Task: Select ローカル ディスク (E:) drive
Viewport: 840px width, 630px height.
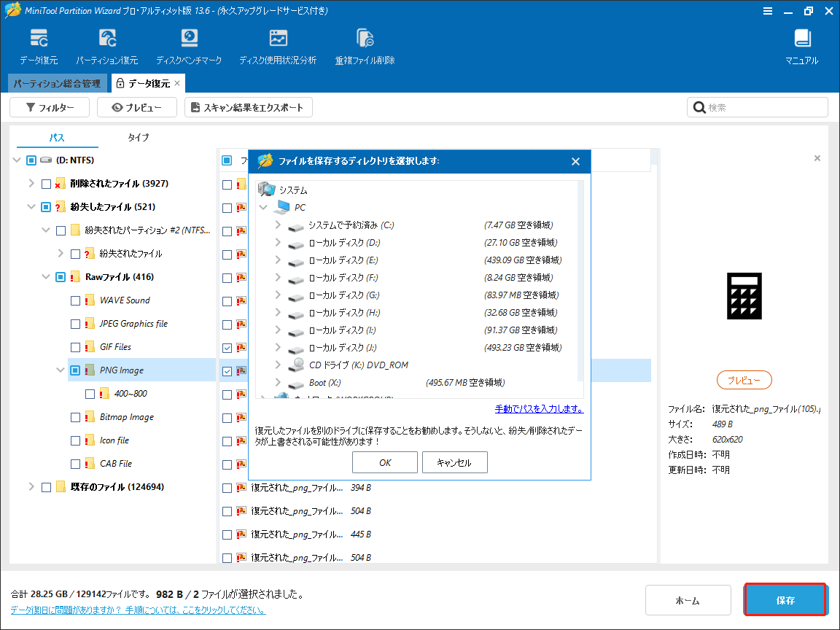Action: coord(343,260)
